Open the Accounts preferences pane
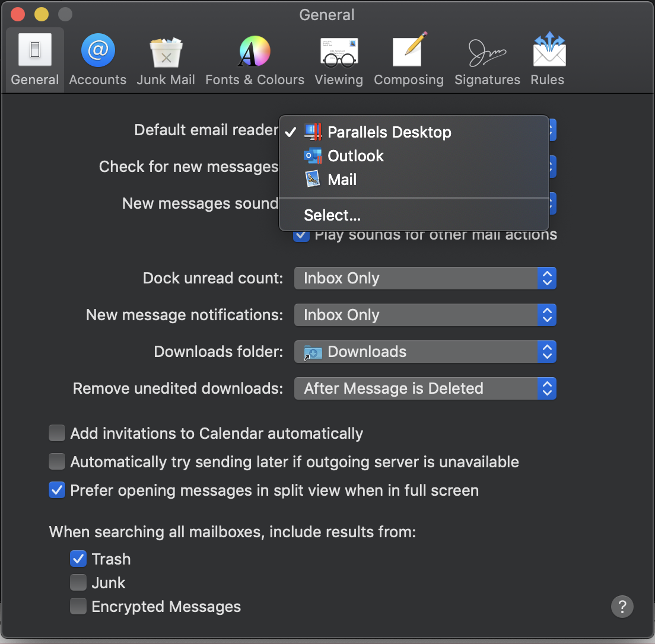Viewport: 655px width, 644px height. (x=98, y=60)
